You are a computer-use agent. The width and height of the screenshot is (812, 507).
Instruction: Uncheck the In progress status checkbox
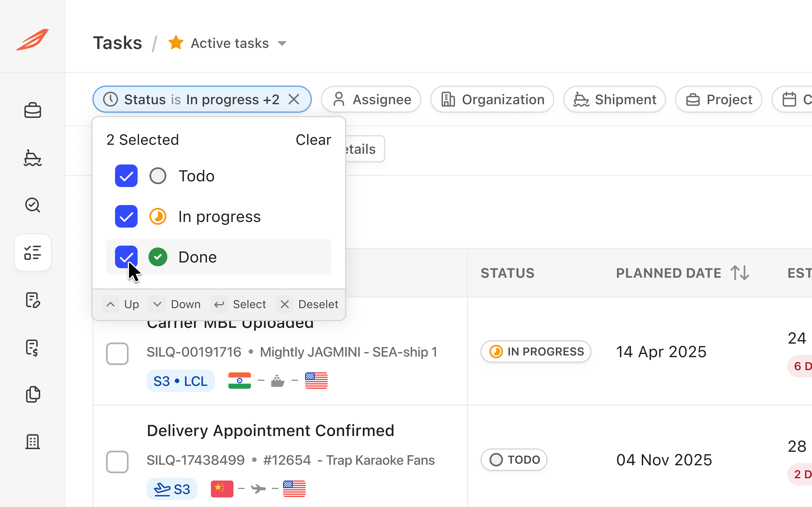tap(126, 216)
